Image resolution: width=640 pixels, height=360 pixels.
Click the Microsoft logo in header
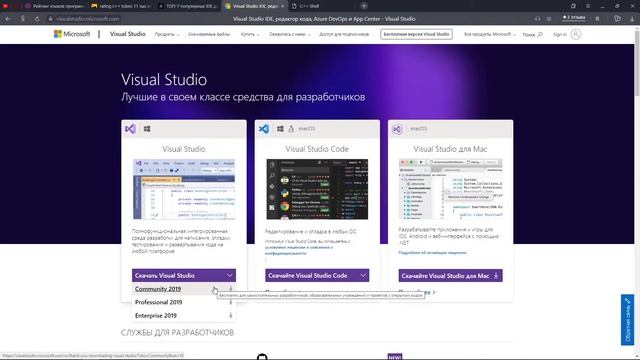(72, 34)
